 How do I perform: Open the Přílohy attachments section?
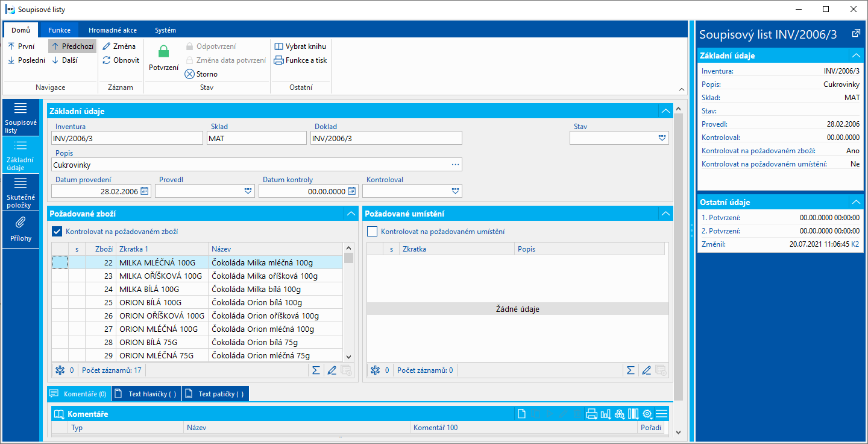pyautogui.click(x=20, y=229)
